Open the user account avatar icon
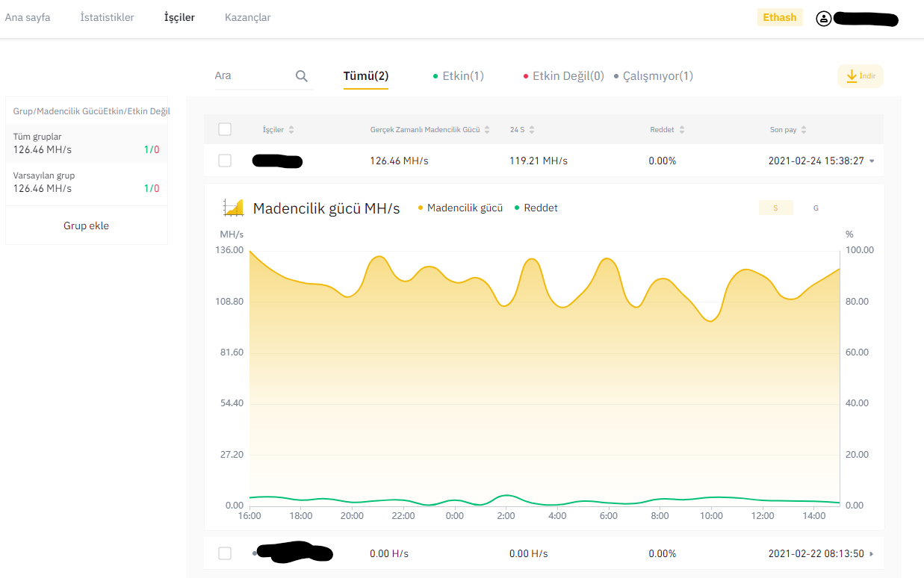Image resolution: width=924 pixels, height=578 pixels. point(824,19)
